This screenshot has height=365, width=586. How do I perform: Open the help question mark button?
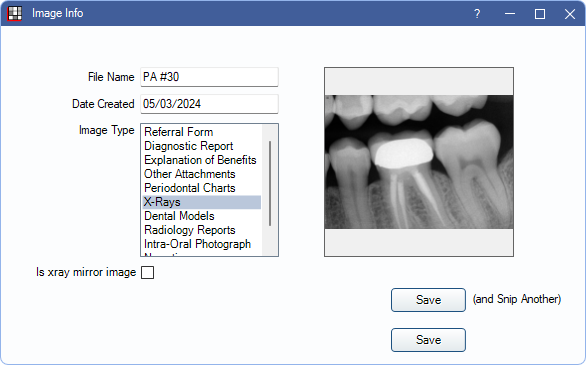pos(477,14)
